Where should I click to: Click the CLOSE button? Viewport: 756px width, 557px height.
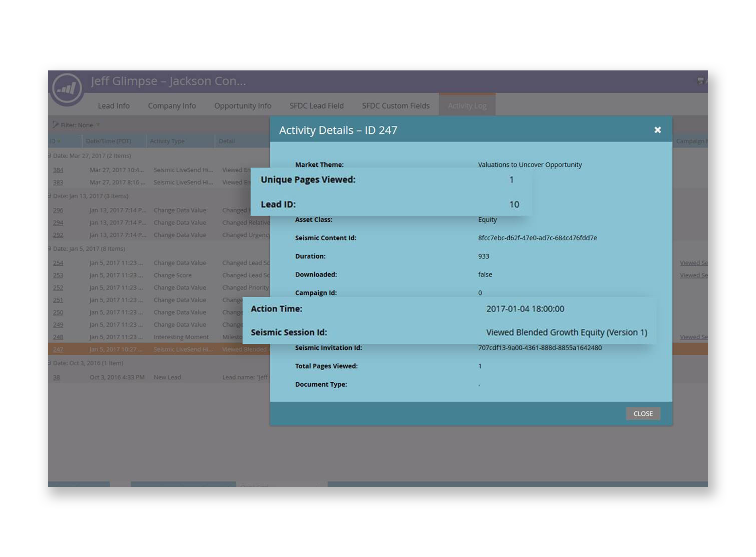643,414
